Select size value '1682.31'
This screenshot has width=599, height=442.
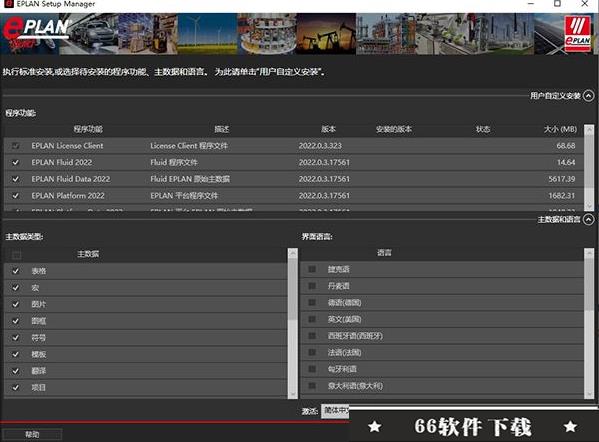562,196
